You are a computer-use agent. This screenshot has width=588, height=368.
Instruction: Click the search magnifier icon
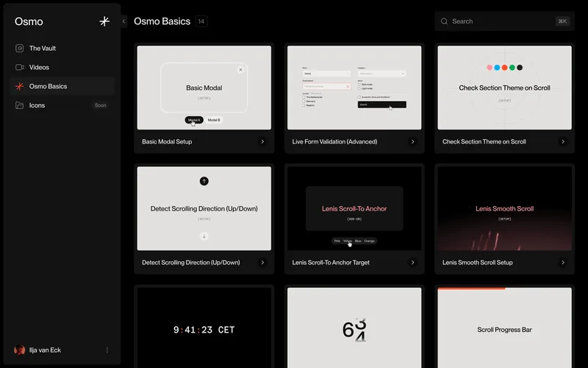(444, 21)
